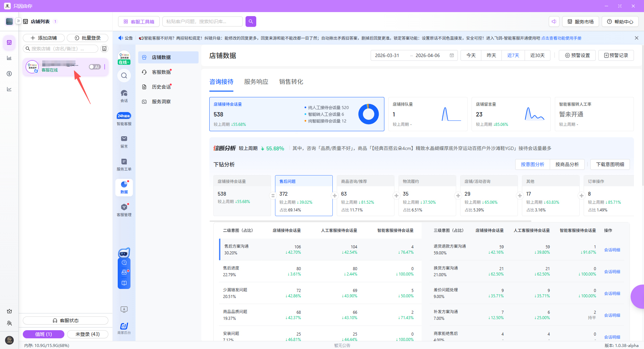Select the 数据 data icon
This screenshot has height=349, width=644.
(x=124, y=187)
